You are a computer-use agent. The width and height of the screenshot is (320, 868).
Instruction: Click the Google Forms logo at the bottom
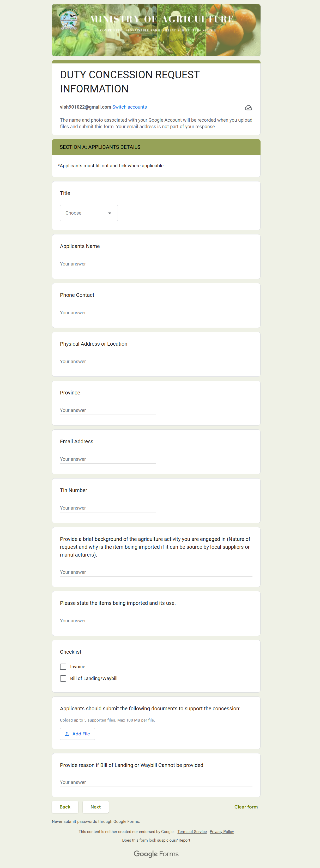click(x=156, y=854)
